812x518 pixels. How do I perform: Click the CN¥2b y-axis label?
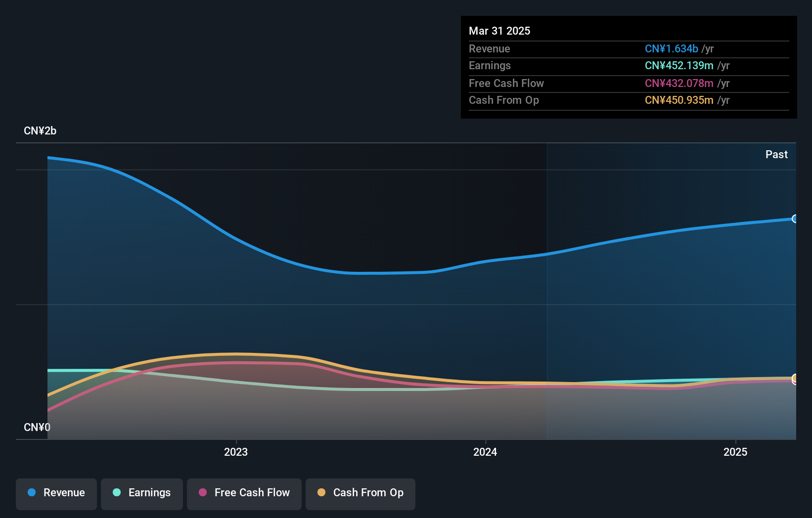pyautogui.click(x=40, y=131)
